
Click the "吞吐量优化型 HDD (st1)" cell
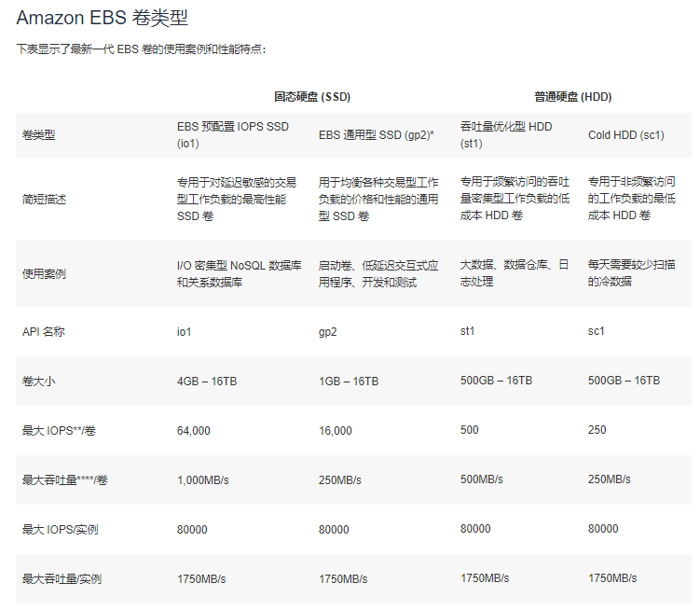click(506, 135)
